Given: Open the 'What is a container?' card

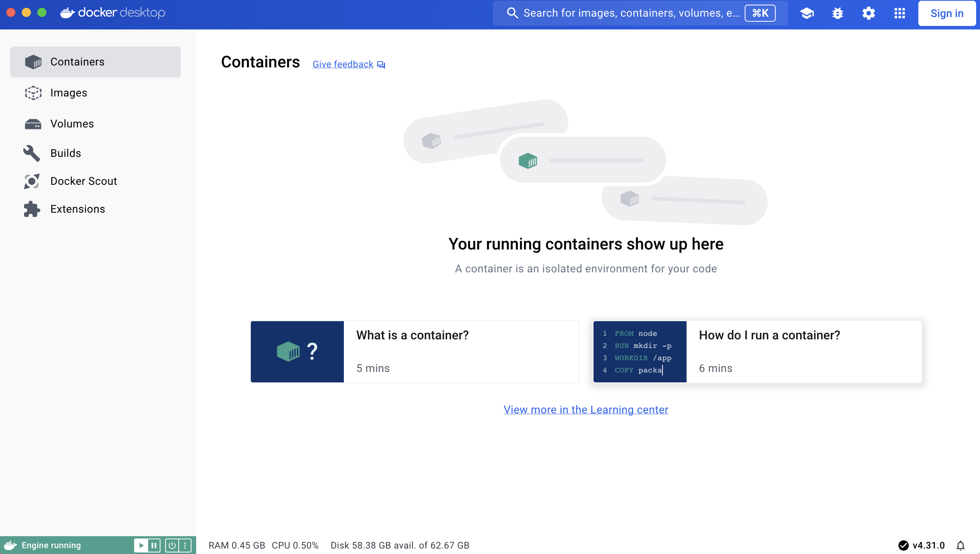Looking at the screenshot, I should pyautogui.click(x=415, y=352).
